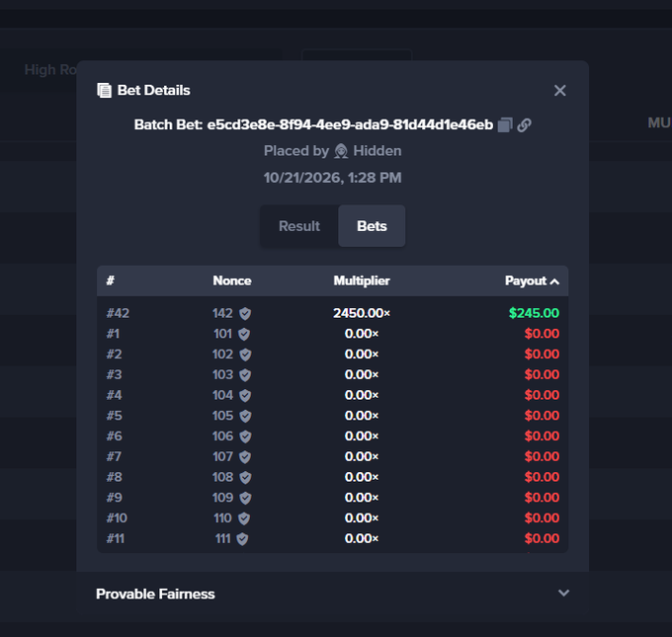Screen dimensions: 672x637
Task: Click the verify shield for nonce 105
Action: (x=245, y=416)
